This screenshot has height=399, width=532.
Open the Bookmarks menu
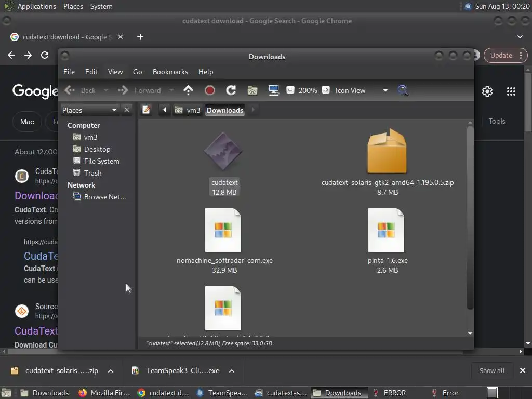click(170, 72)
